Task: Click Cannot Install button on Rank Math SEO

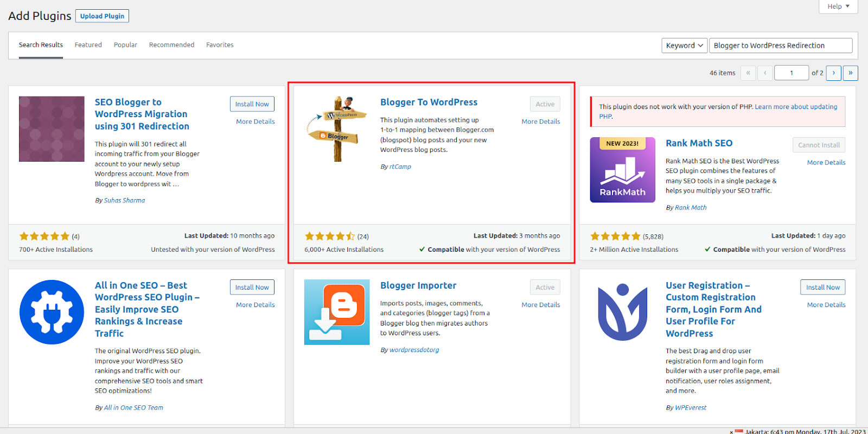Action: [x=819, y=145]
